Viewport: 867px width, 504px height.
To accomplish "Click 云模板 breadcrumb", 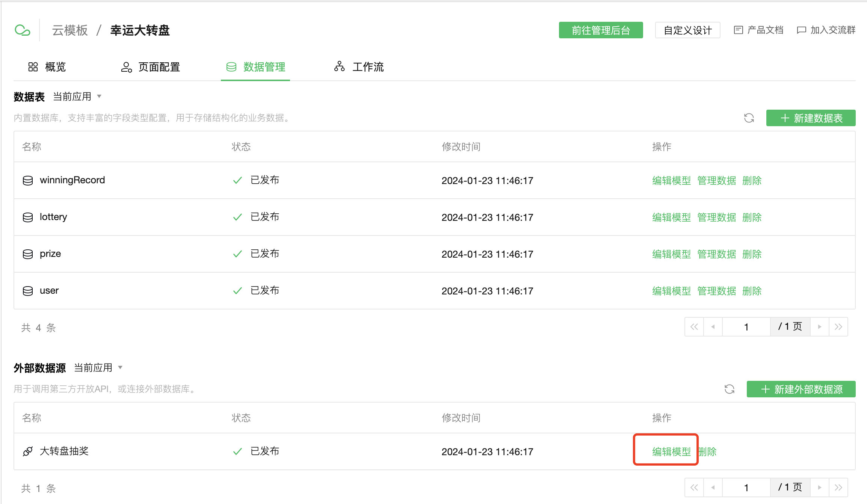I will (70, 30).
